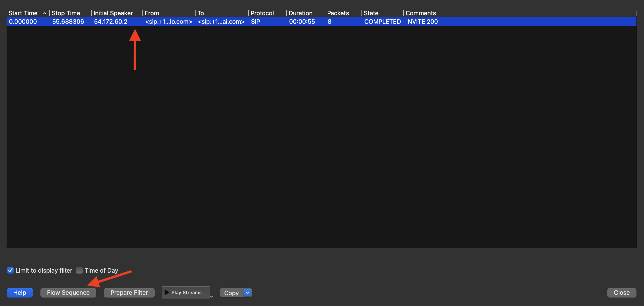Sort calls by Stop Time column
Screen dimensions: 644x306
[66, 13]
